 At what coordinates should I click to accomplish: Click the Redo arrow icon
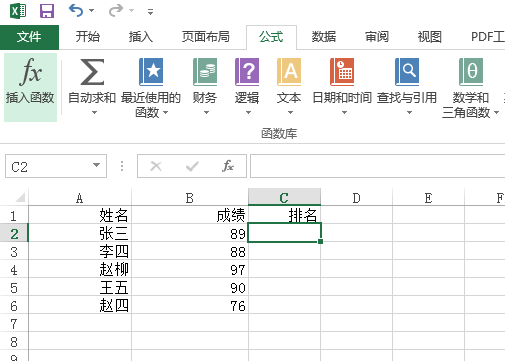pyautogui.click(x=116, y=11)
